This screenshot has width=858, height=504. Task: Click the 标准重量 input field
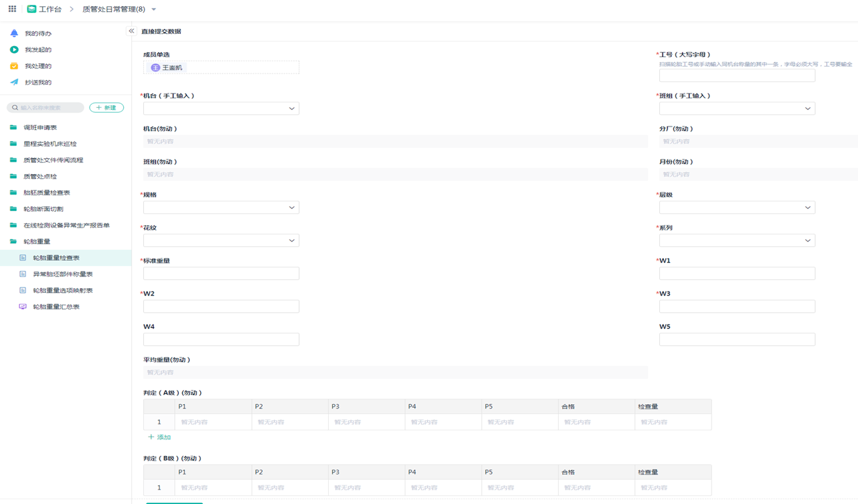click(x=221, y=274)
